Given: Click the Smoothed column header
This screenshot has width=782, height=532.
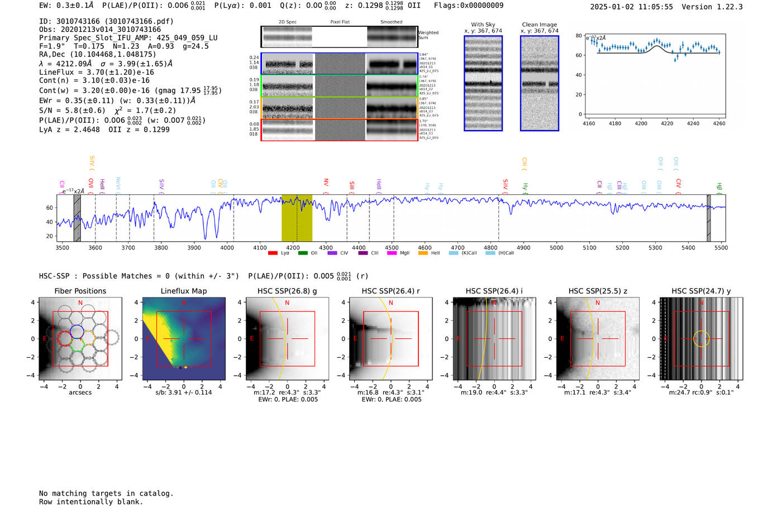Looking at the screenshot, I should [x=392, y=22].
